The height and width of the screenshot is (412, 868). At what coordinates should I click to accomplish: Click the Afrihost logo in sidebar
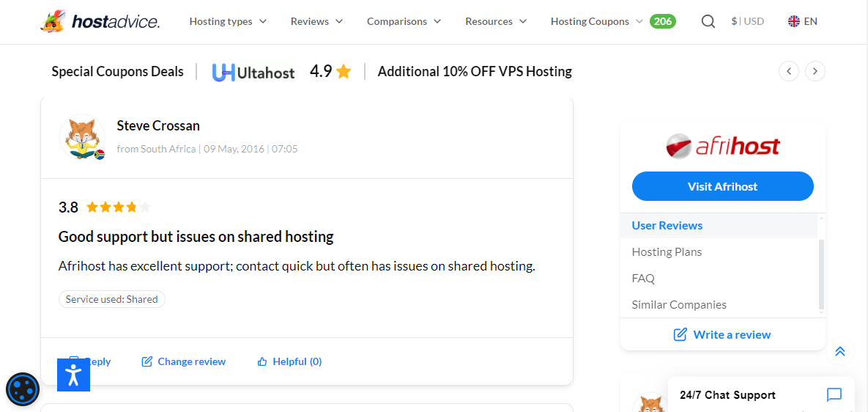coord(722,147)
